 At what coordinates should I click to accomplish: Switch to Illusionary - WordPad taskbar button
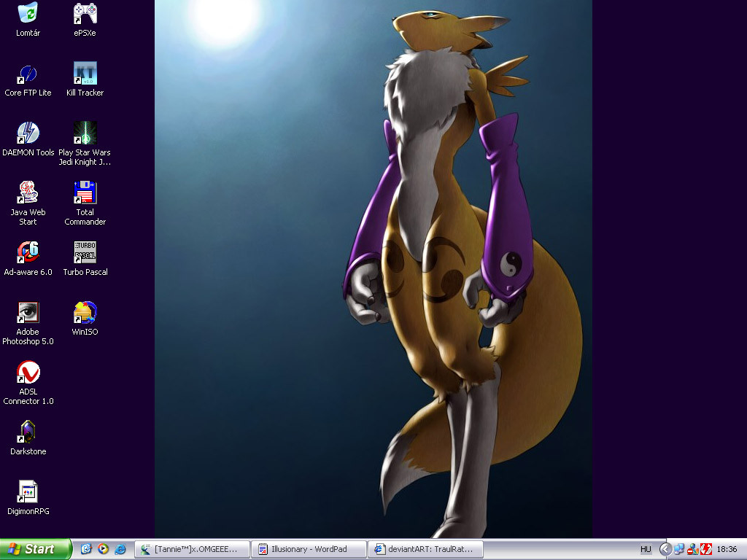tap(309, 549)
